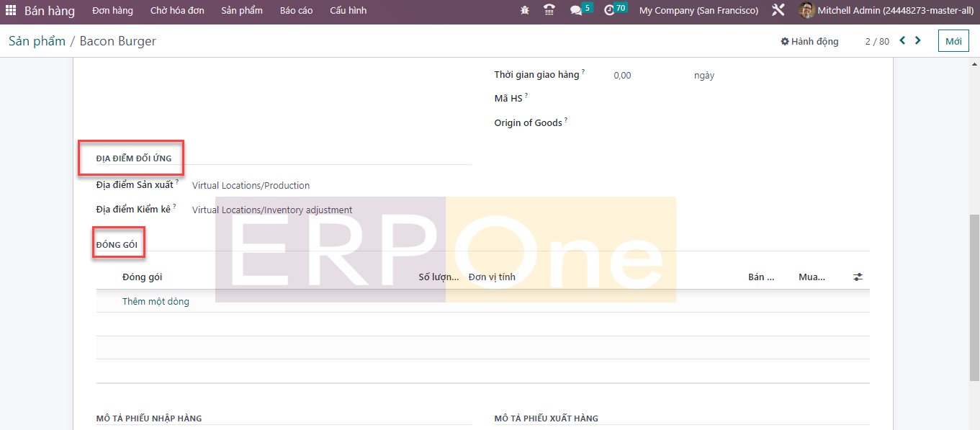Image resolution: width=980 pixels, height=430 pixels.
Task: Expand the Cấu hình menu
Action: 348,11
